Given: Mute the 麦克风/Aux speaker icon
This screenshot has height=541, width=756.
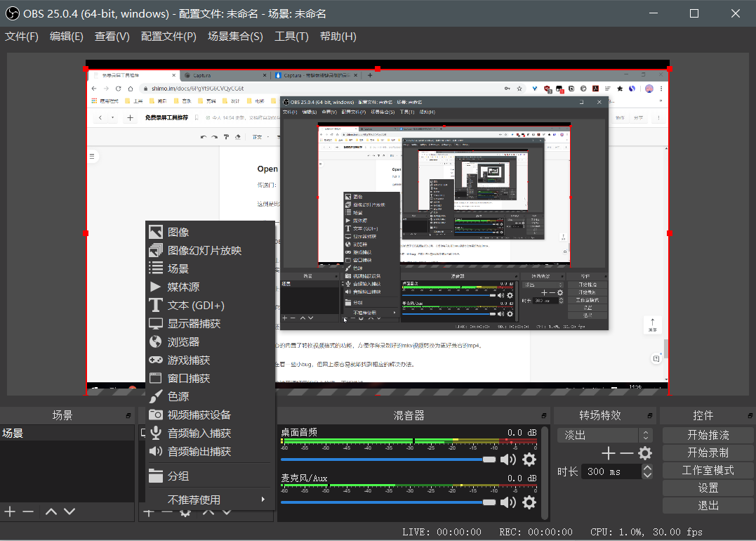Looking at the screenshot, I should [508, 502].
